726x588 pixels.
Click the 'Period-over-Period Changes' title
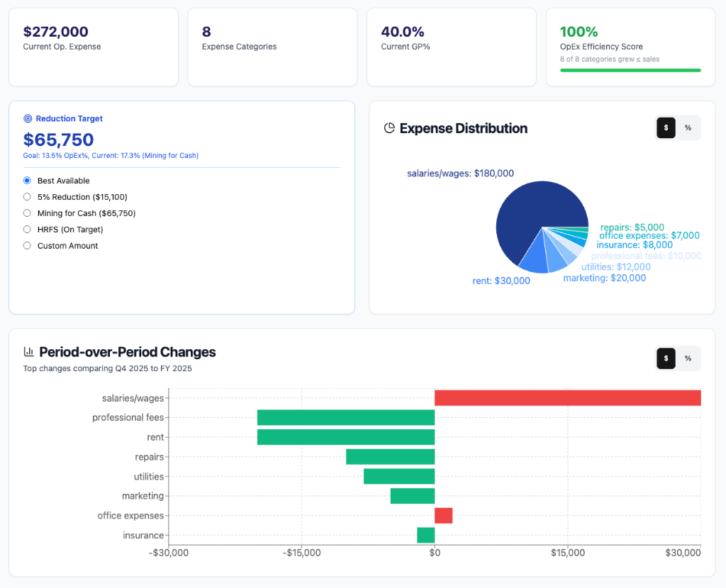point(128,352)
